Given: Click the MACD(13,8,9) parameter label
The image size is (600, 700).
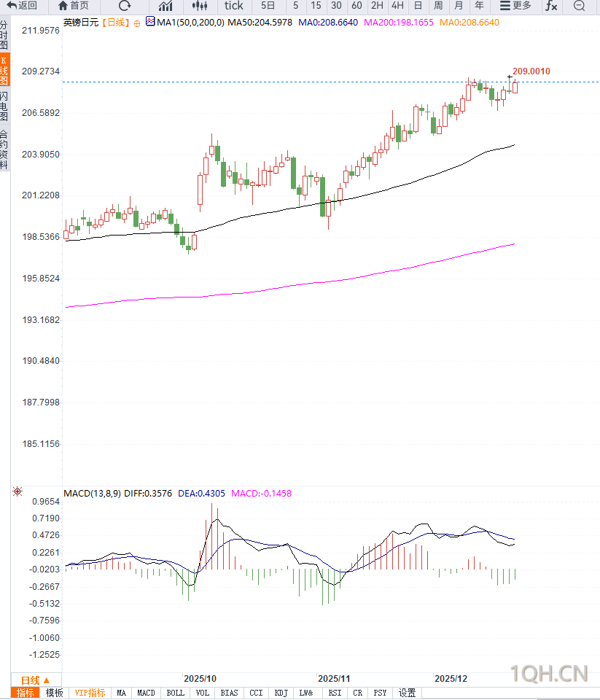Looking at the screenshot, I should click(93, 494).
